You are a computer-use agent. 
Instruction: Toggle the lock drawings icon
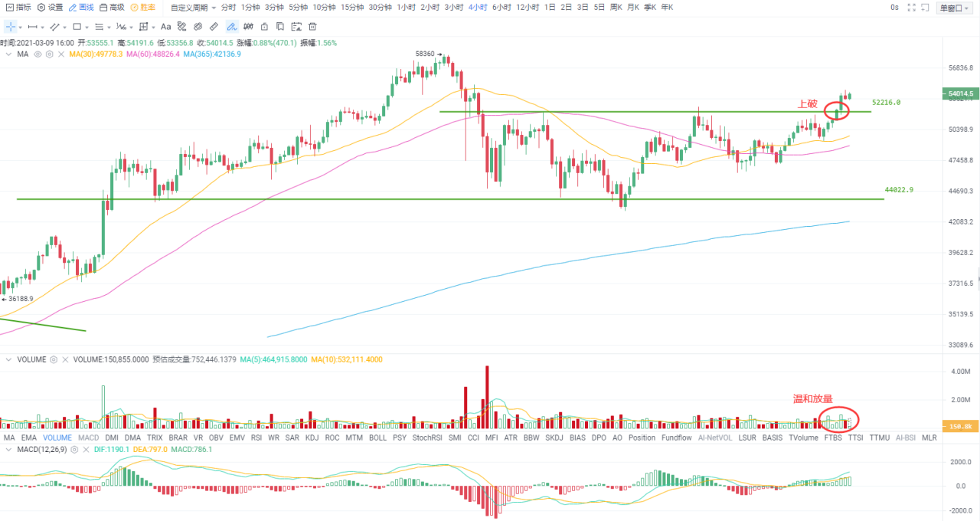pos(264,27)
